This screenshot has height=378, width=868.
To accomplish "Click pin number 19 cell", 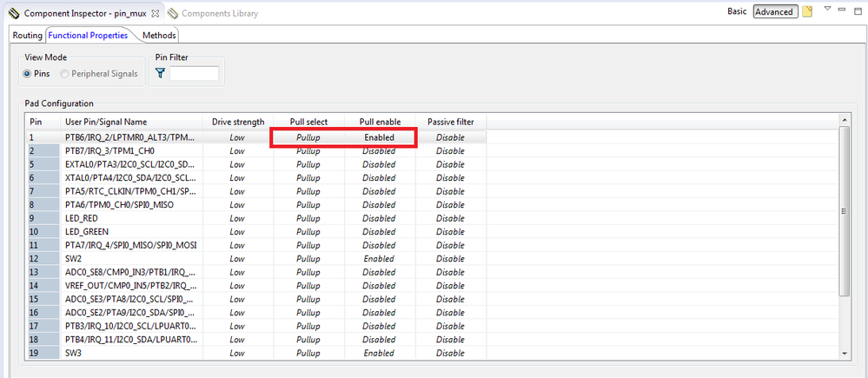I will click(43, 353).
